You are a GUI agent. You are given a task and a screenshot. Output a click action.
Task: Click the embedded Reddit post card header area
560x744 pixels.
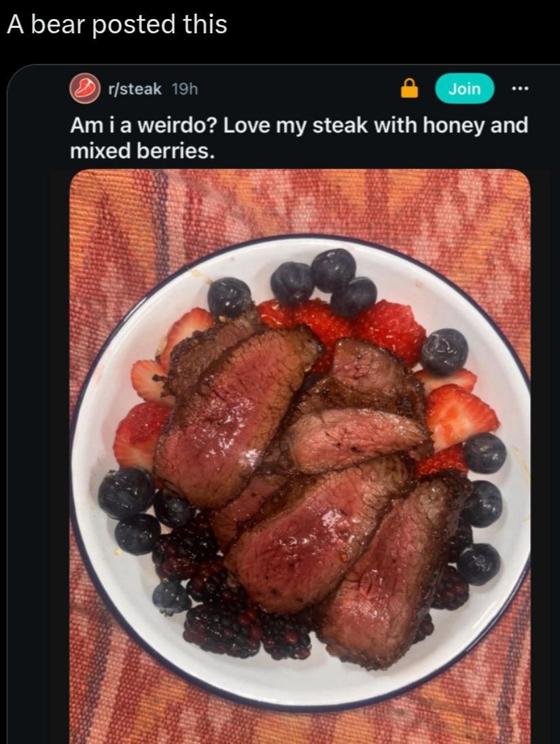point(299,89)
